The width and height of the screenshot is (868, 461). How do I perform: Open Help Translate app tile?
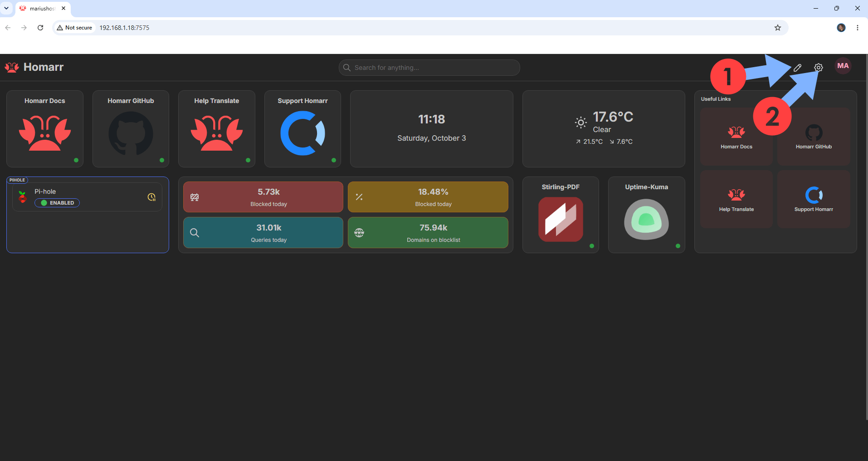point(217,129)
